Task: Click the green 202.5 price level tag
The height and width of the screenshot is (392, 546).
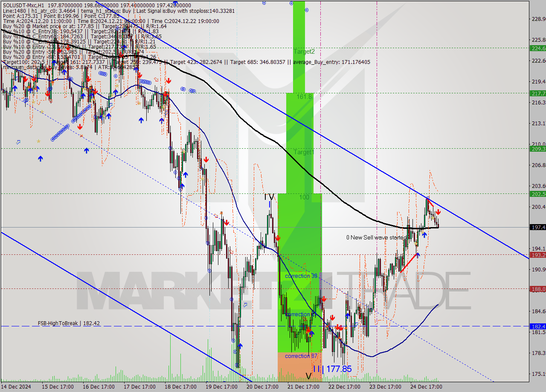Action: click(537, 194)
